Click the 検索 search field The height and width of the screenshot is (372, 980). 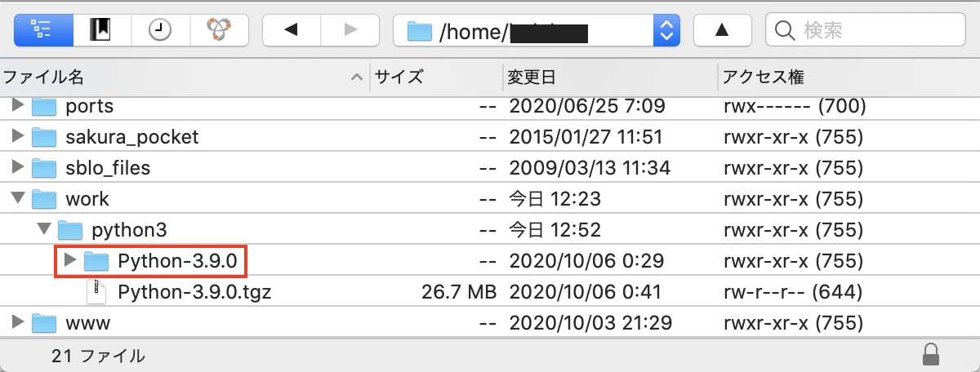point(865,31)
